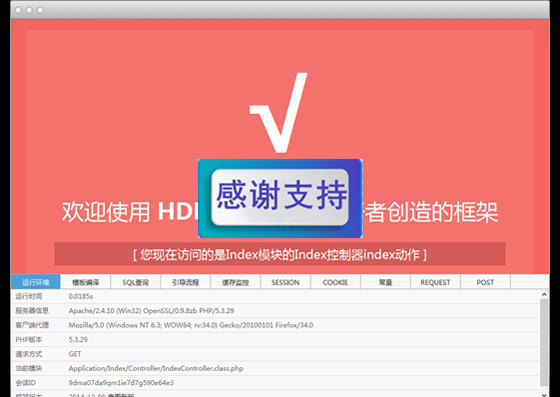This screenshot has height=397, width=560.
Task: Click the 欢迎使用 welcome heading
Action: click(280, 211)
